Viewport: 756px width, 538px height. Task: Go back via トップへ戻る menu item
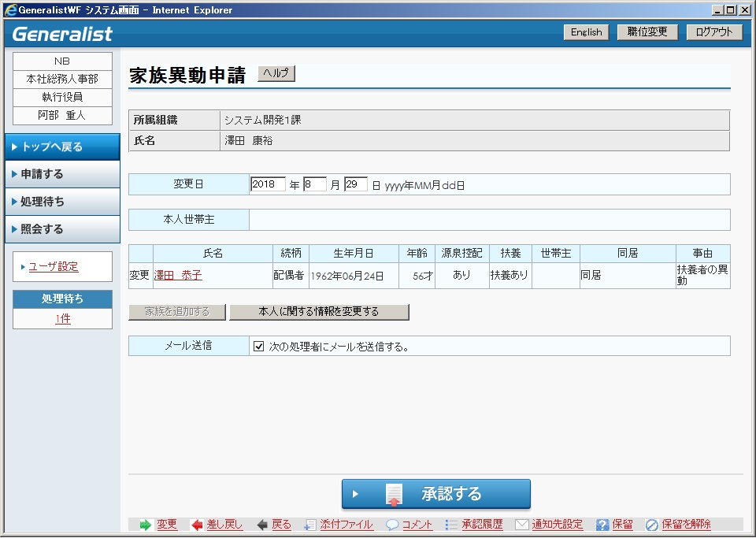pyautogui.click(x=62, y=147)
